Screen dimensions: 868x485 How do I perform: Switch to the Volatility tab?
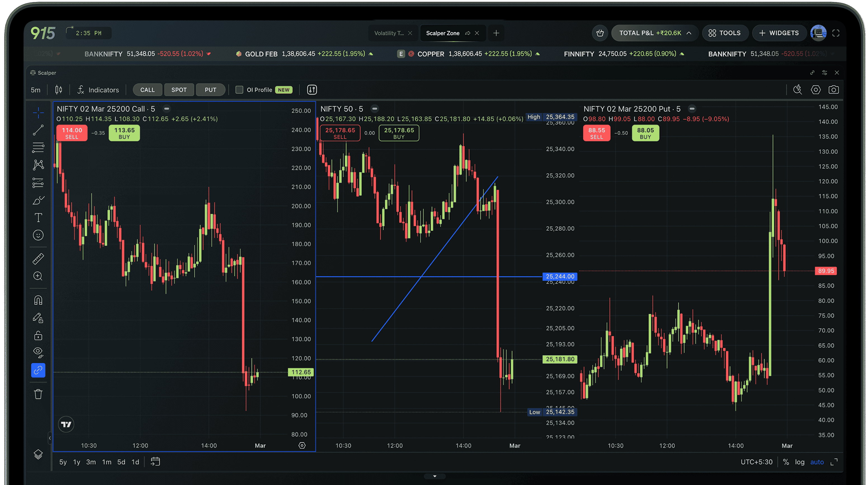(x=389, y=33)
